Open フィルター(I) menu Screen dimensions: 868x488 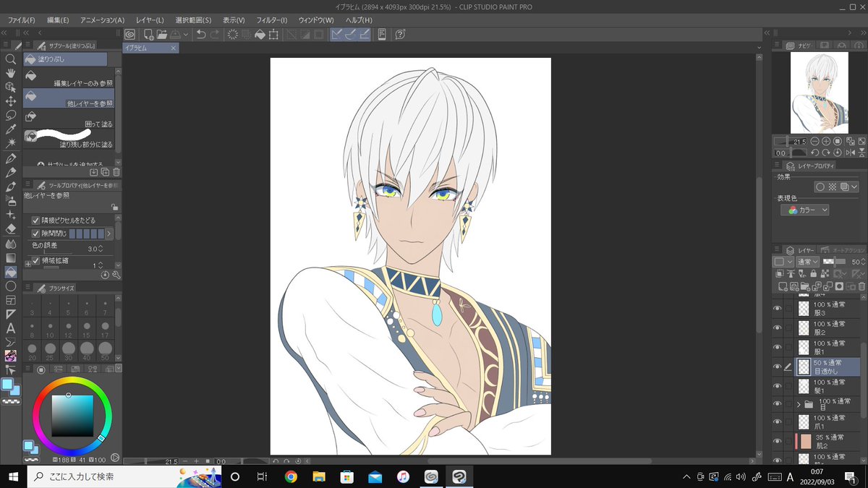click(272, 20)
